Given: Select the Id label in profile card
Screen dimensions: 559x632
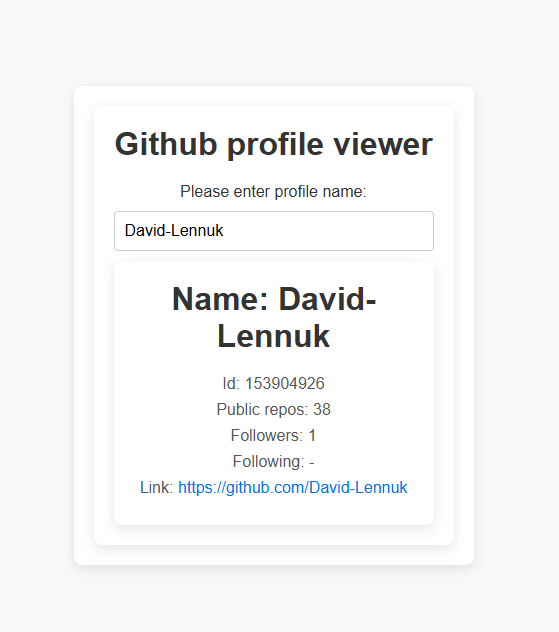Looking at the screenshot, I should coord(231,383).
